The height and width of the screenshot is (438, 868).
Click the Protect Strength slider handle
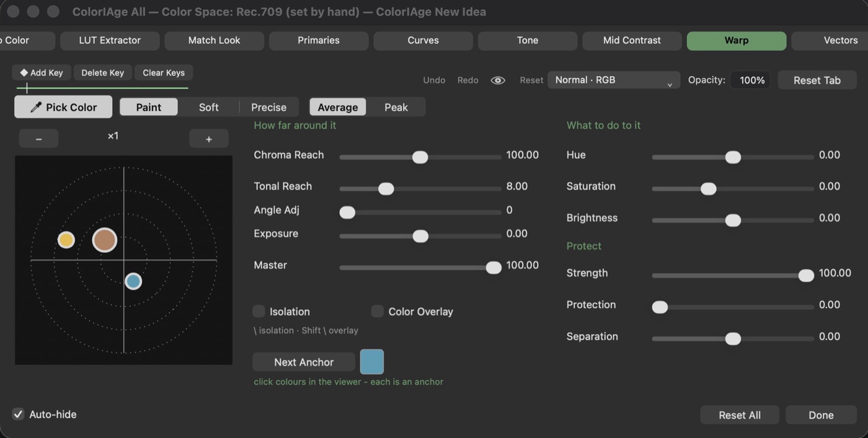[806, 275]
